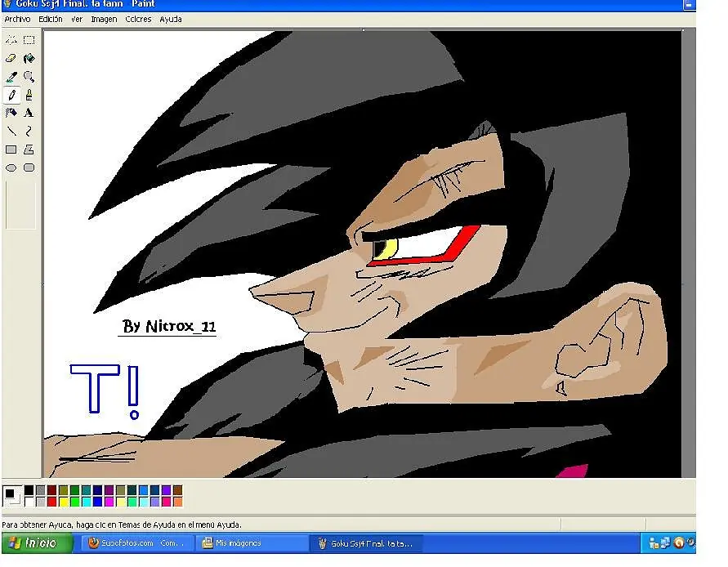The width and height of the screenshot is (728, 567).
Task: Select the Polygon tool
Action: point(29,150)
